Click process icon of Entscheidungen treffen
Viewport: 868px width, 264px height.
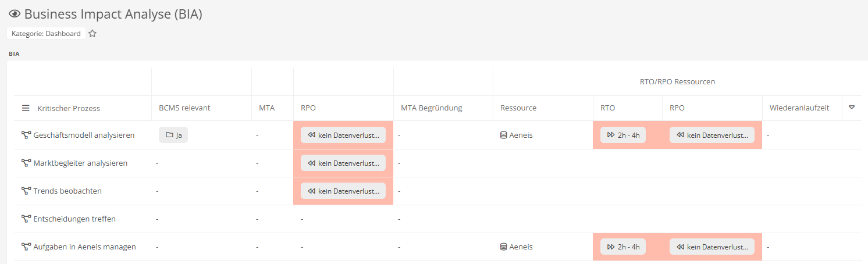tap(26, 219)
